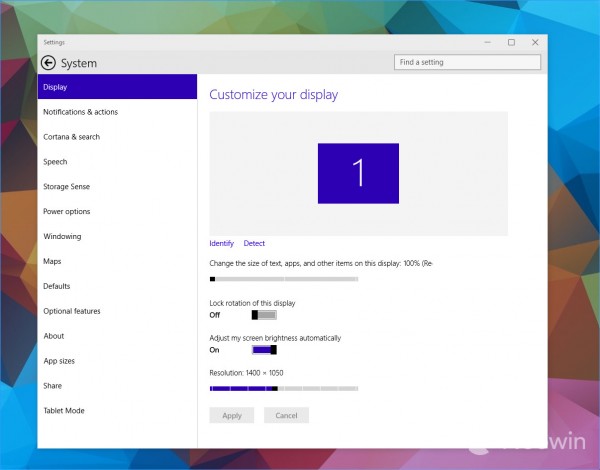Click the text size scaling slider
The width and height of the screenshot is (600, 470).
click(x=284, y=279)
